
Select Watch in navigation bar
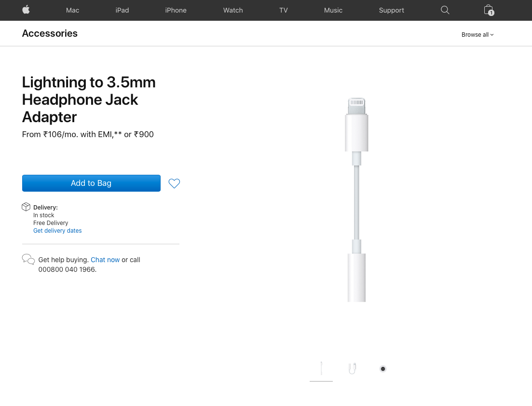[x=233, y=10]
